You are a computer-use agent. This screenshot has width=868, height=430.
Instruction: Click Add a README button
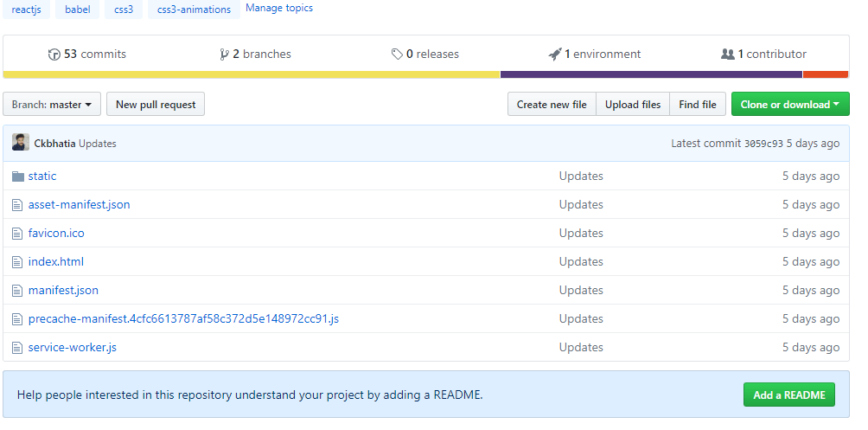click(x=788, y=395)
